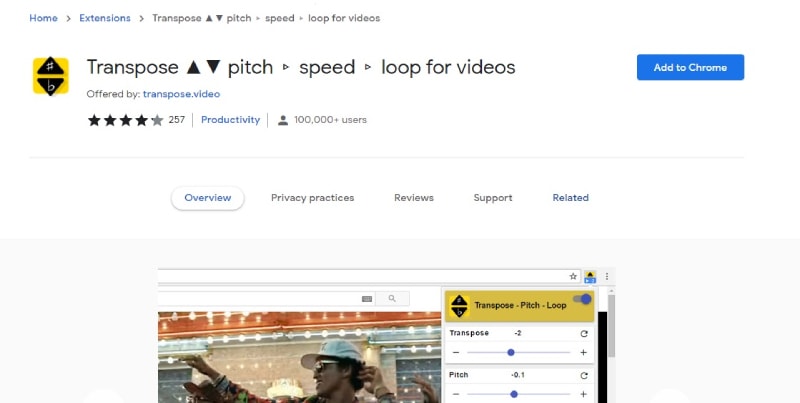Click the bookmark star in address bar
Screen dimensions: 800x403
click(x=573, y=276)
